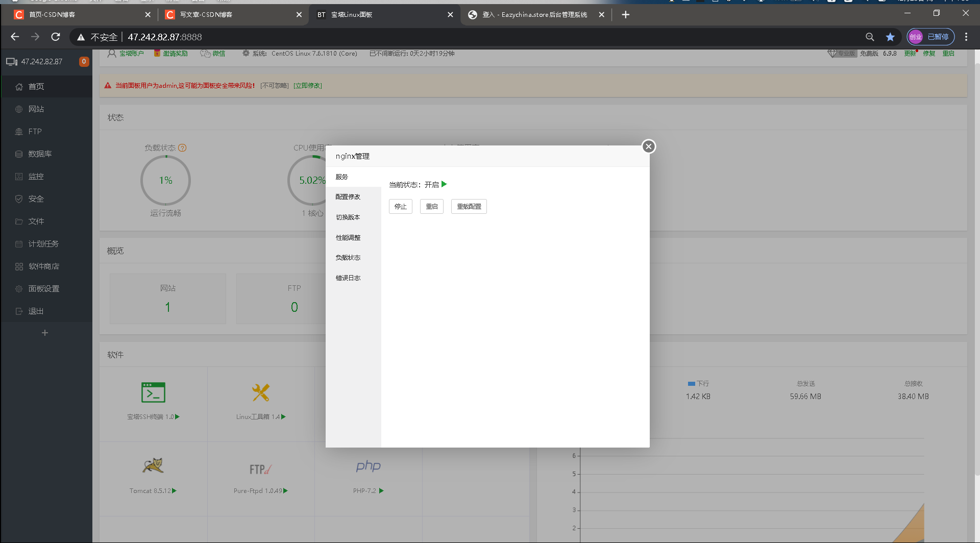
Task: Click the 负载状态 1% gauge
Action: coord(165,181)
